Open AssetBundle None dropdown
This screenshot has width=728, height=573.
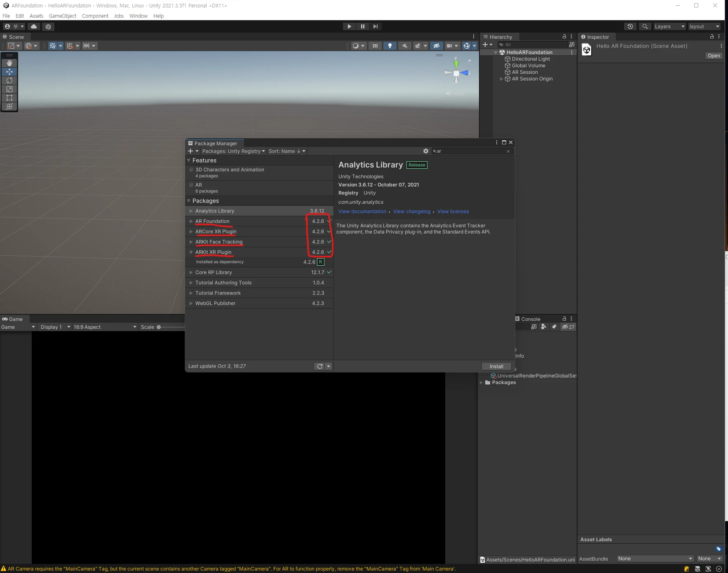pos(655,559)
